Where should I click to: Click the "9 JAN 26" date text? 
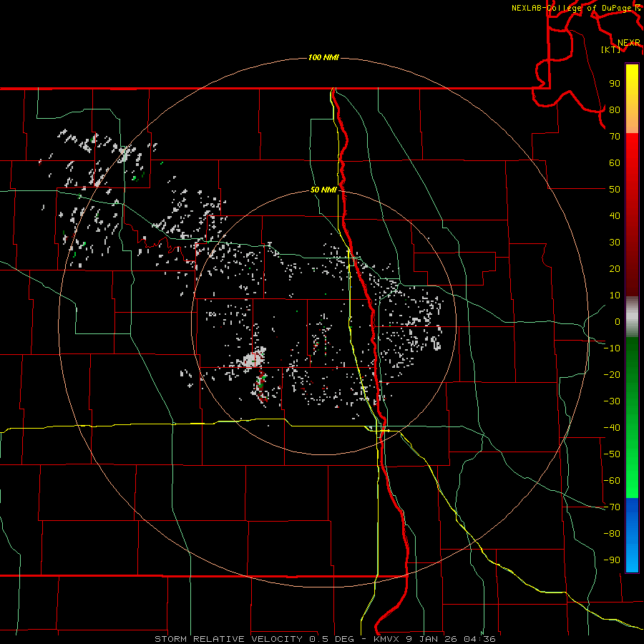(x=432, y=639)
